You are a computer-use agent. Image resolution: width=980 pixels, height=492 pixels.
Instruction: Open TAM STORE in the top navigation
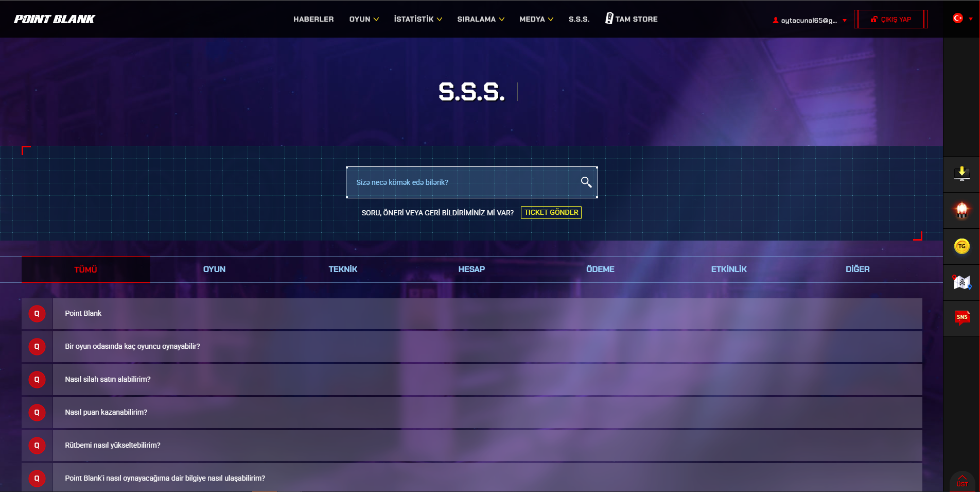pos(632,19)
